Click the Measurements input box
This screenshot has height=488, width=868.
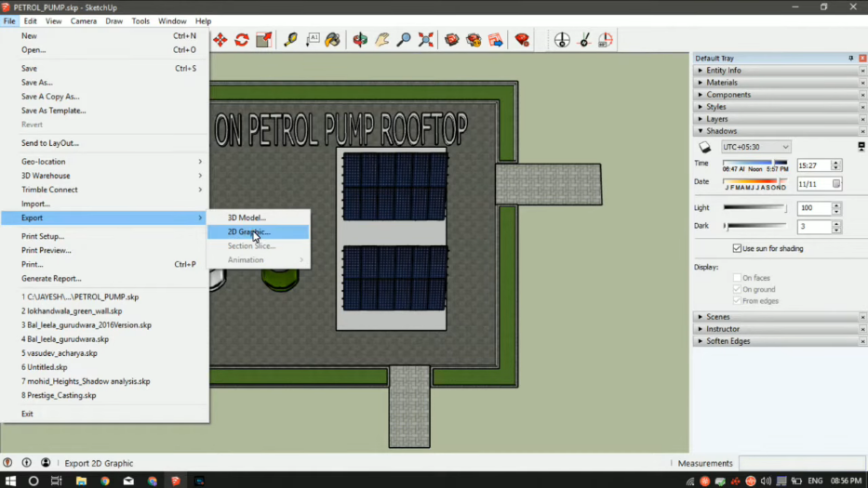799,463
